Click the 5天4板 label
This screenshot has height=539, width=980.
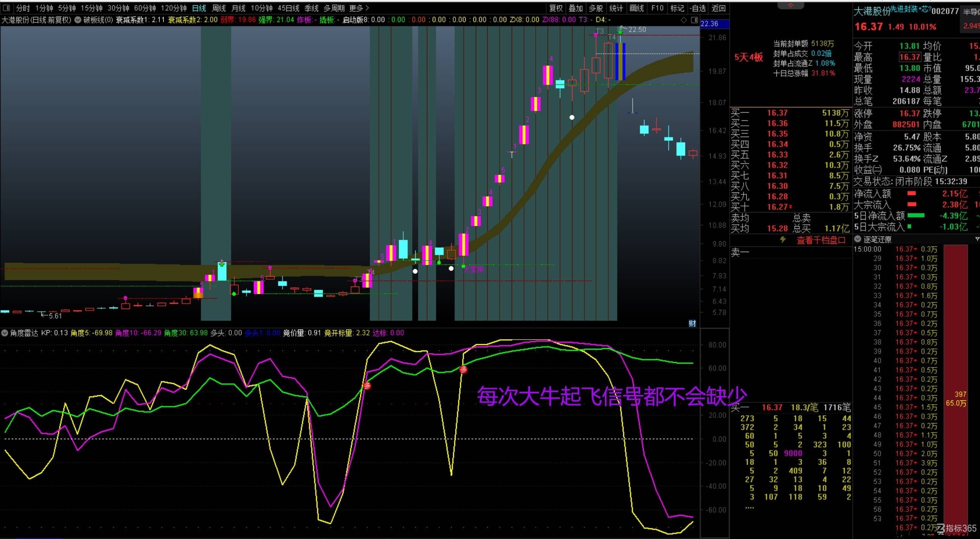point(749,57)
